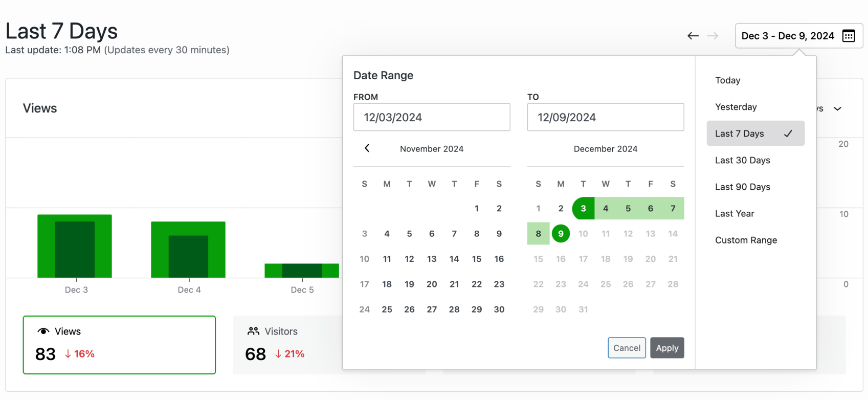Apply the selected date range
The image size is (868, 400).
pos(667,347)
